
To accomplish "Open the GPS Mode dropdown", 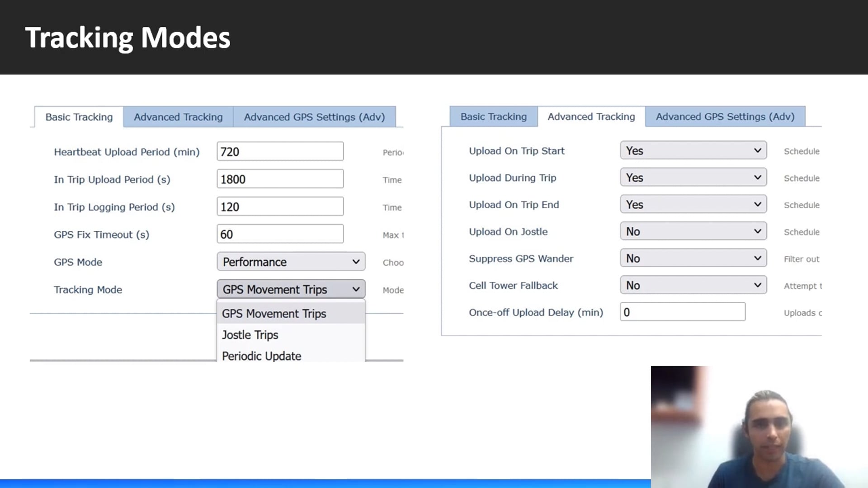I will [291, 262].
